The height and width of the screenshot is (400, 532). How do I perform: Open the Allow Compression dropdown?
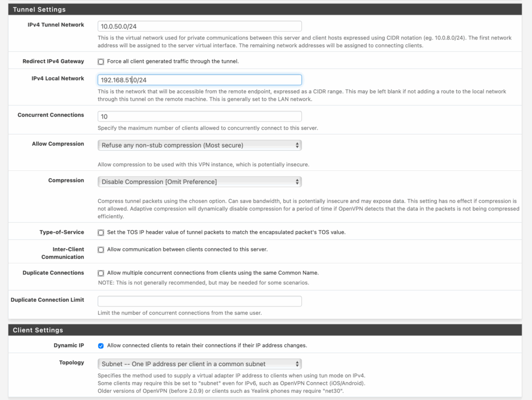point(199,145)
